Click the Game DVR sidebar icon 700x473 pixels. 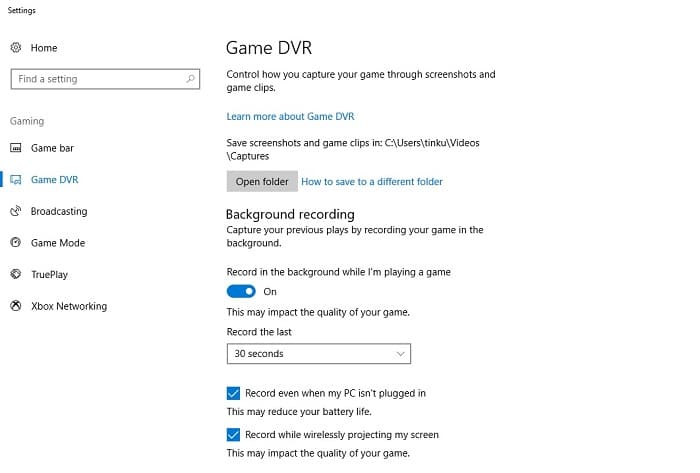[x=16, y=179]
